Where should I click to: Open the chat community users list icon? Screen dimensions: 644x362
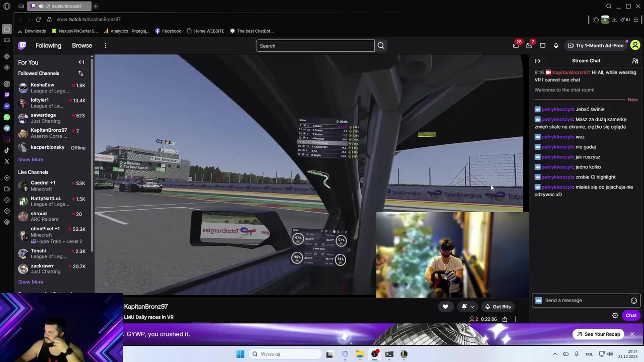[635, 61]
